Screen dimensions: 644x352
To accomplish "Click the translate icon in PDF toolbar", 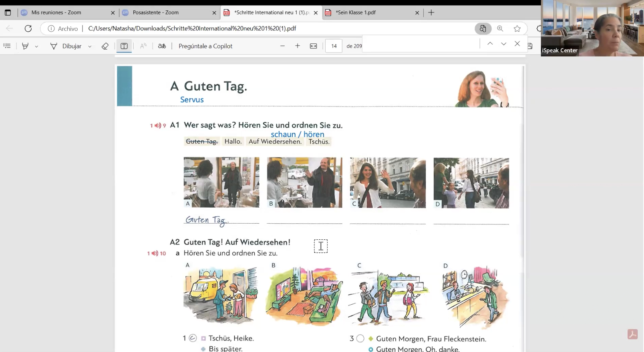I will 162,46.
